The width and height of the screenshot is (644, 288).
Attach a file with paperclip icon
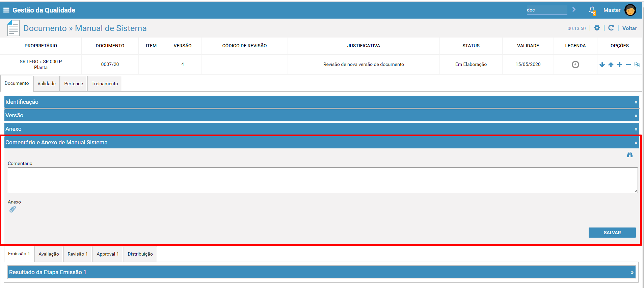pyautogui.click(x=12, y=209)
